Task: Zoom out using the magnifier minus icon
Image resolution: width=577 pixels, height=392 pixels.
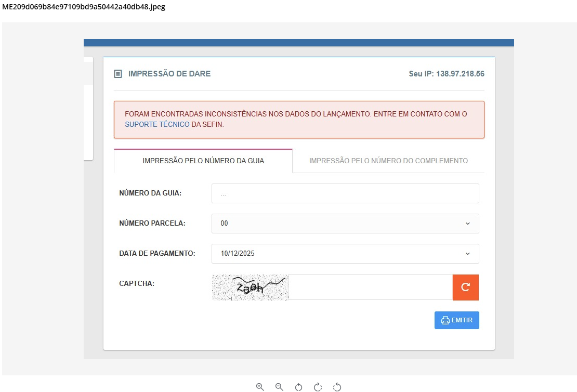Action: [279, 387]
